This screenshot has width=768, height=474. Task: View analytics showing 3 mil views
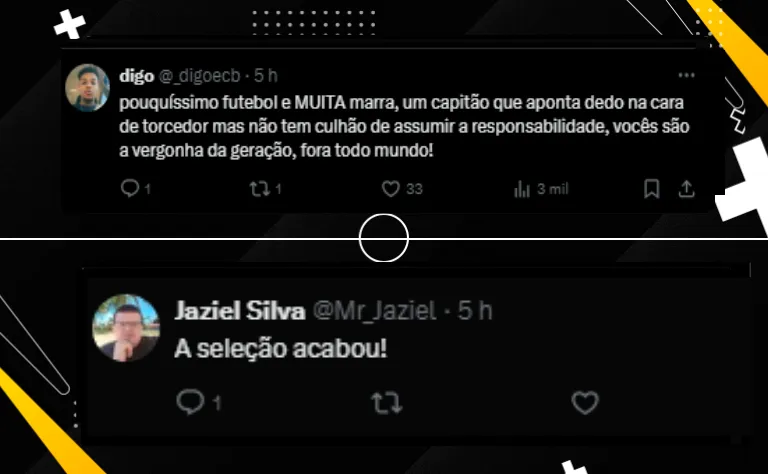(x=522, y=189)
